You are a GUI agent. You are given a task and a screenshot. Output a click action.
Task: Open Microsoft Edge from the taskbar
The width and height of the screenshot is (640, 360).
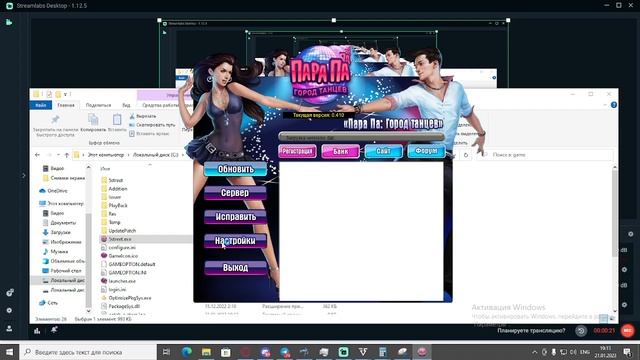click(187, 352)
